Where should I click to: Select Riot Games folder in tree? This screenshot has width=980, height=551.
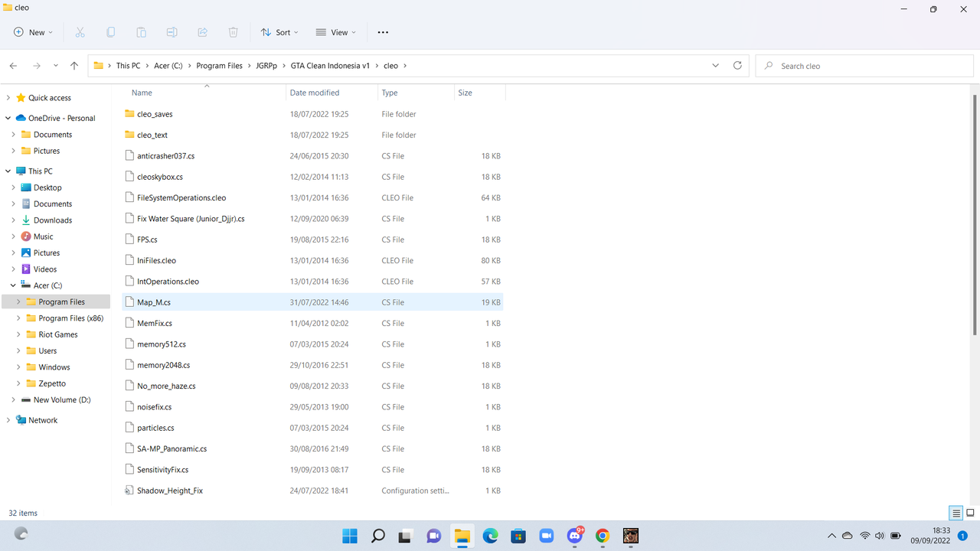pyautogui.click(x=58, y=334)
